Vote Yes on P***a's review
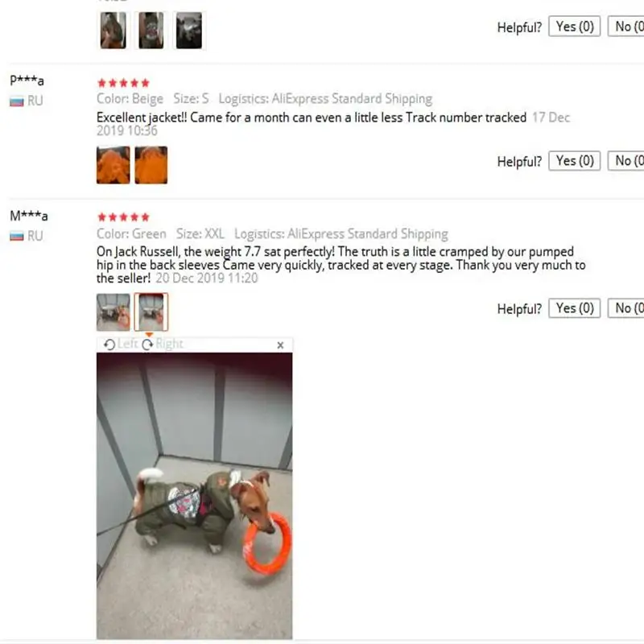 point(575,161)
